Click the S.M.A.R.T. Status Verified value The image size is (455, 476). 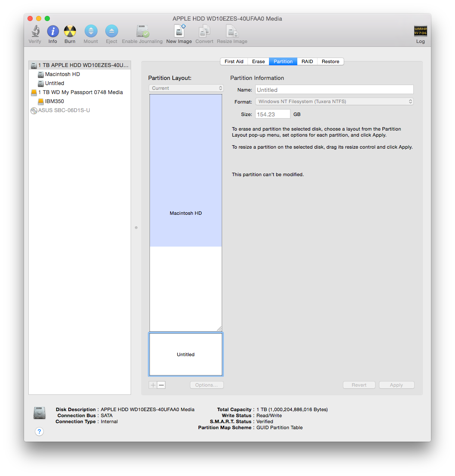coord(265,421)
